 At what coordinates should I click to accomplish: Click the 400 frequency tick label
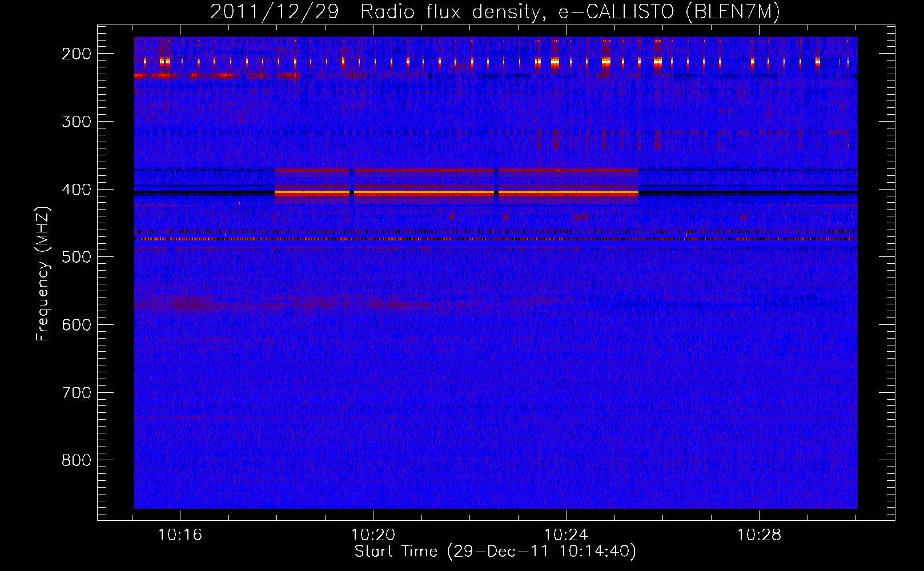77,190
